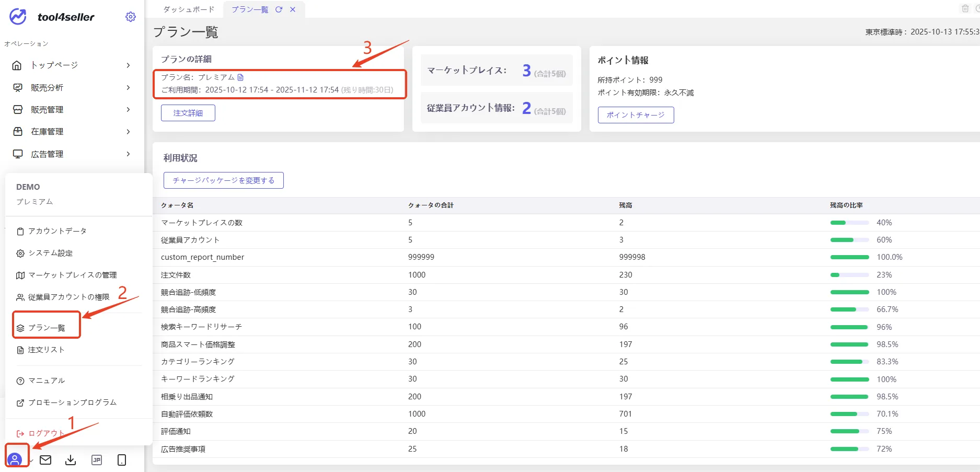Select the custom_report_number row name
This screenshot has height=472, width=980.
(202, 257)
